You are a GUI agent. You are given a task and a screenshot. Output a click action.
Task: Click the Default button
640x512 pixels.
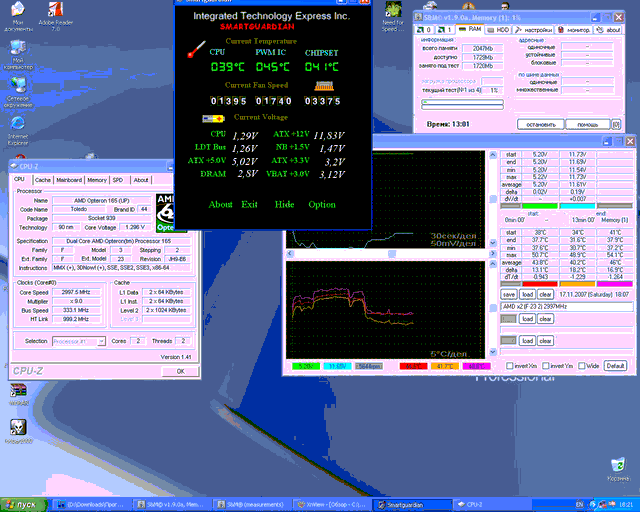(616, 365)
